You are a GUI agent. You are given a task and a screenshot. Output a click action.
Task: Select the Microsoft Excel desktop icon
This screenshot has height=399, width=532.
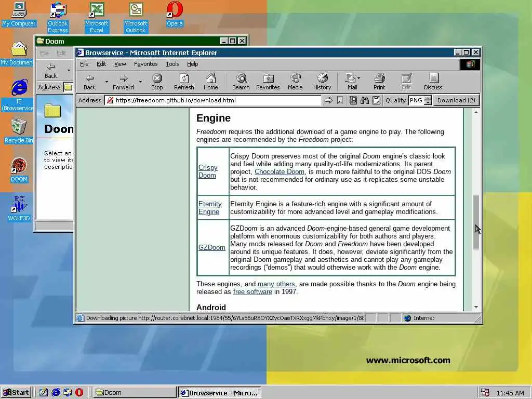point(97,17)
